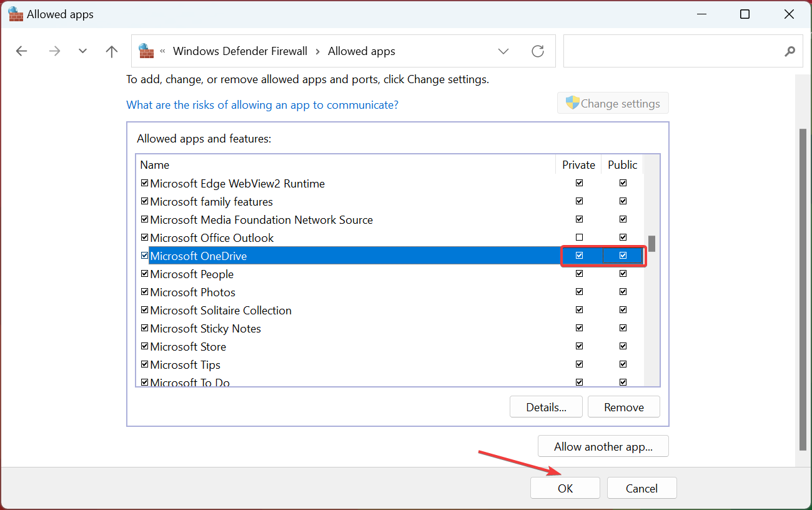Click the search magnifier icon
Image resolution: width=812 pixels, height=510 pixels.
[x=790, y=51]
